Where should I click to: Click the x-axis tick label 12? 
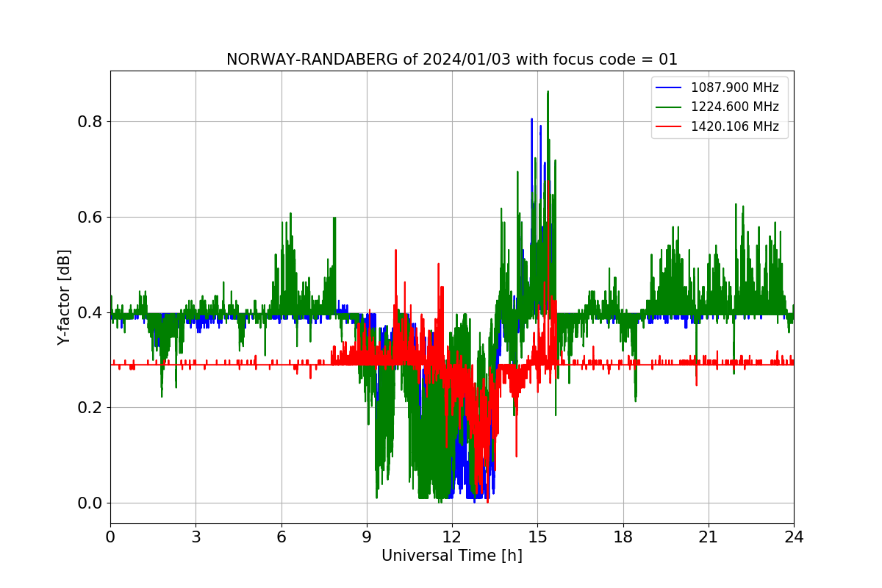(x=452, y=537)
